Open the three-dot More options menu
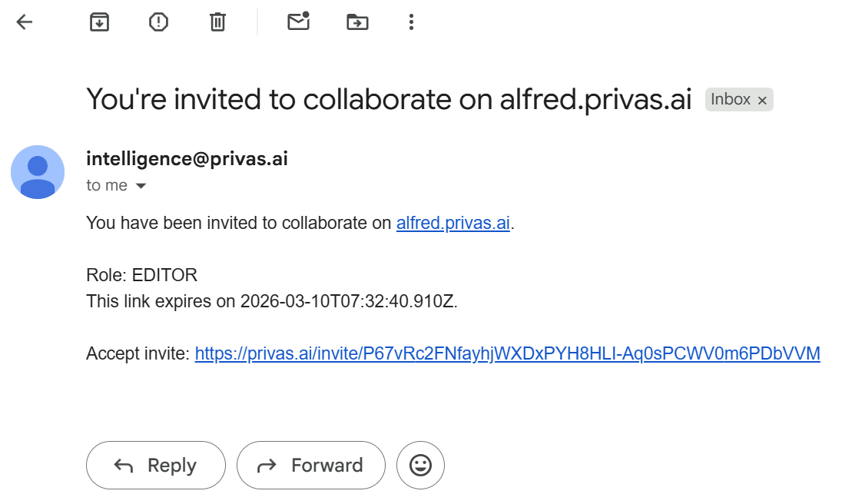 411,22
